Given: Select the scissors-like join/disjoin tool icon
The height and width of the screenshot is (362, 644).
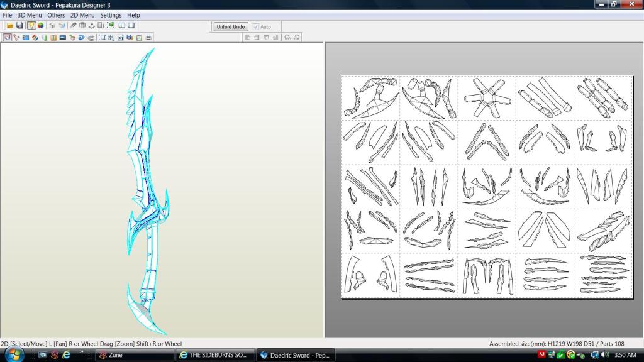Looking at the screenshot, I should 16,37.
